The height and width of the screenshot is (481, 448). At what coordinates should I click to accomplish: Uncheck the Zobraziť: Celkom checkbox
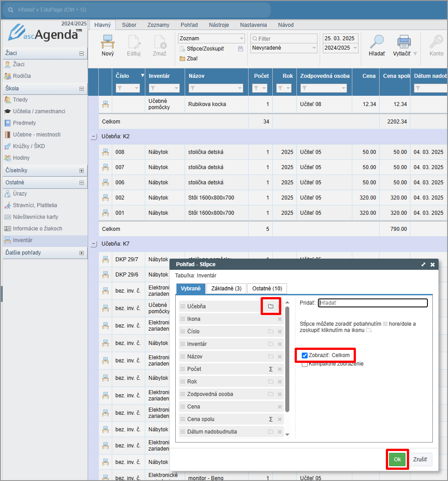click(x=305, y=355)
